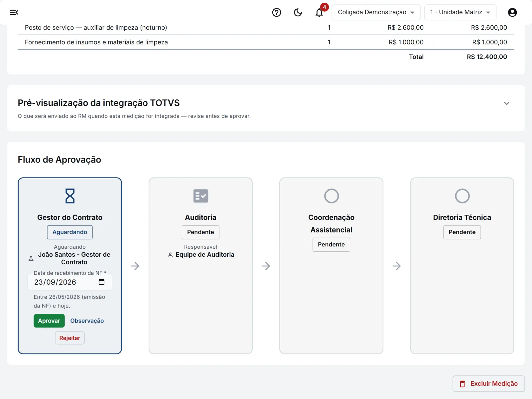Click the Aguardando status chip

(x=70, y=232)
